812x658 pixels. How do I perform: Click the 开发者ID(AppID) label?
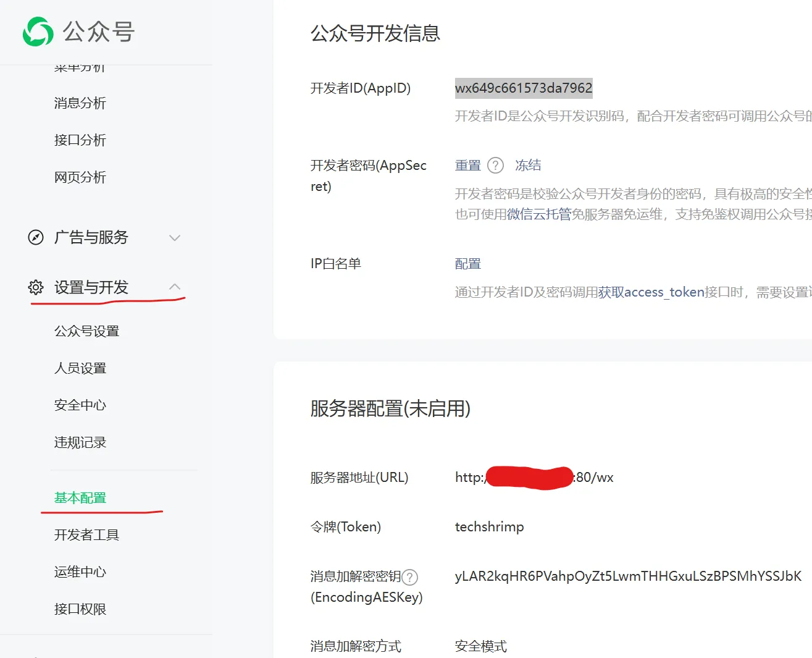tap(361, 88)
